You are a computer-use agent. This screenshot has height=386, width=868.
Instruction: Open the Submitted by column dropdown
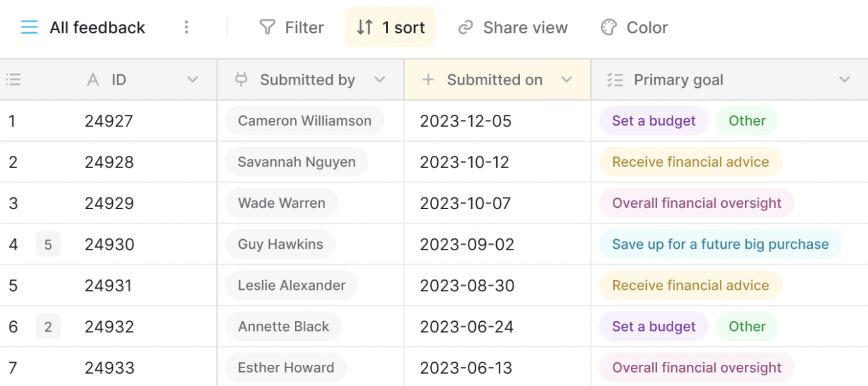(x=380, y=80)
